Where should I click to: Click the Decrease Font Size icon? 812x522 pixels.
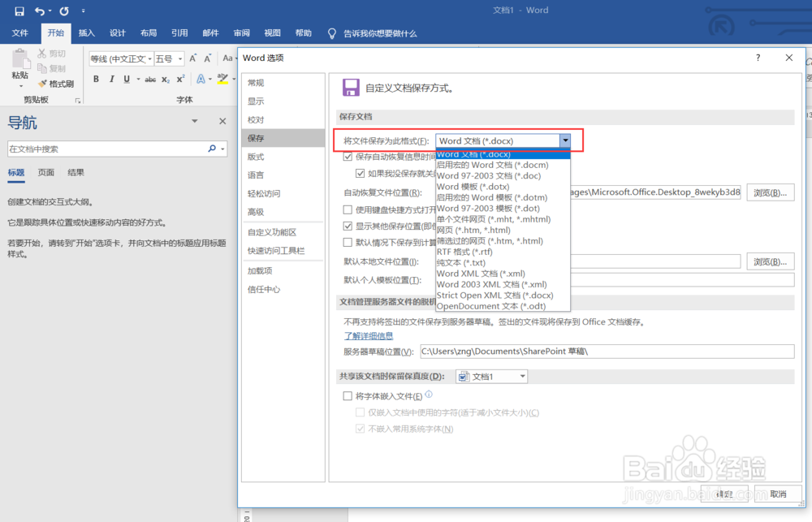click(208, 58)
